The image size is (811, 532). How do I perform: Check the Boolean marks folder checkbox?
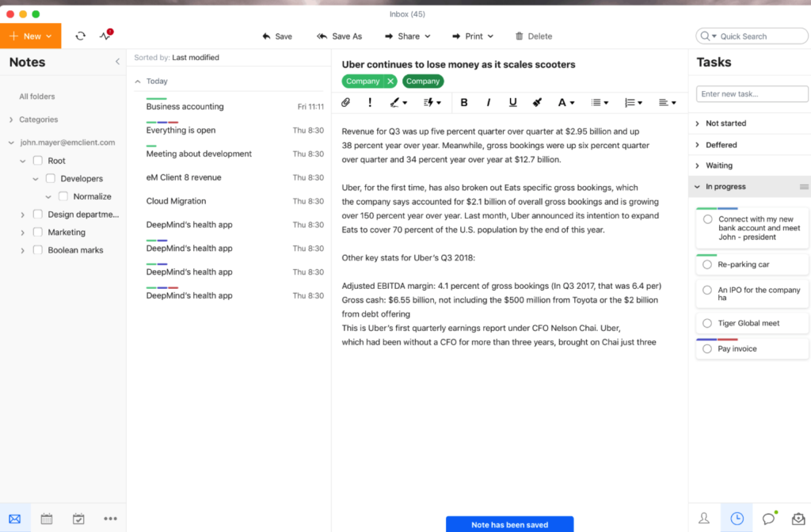point(38,249)
